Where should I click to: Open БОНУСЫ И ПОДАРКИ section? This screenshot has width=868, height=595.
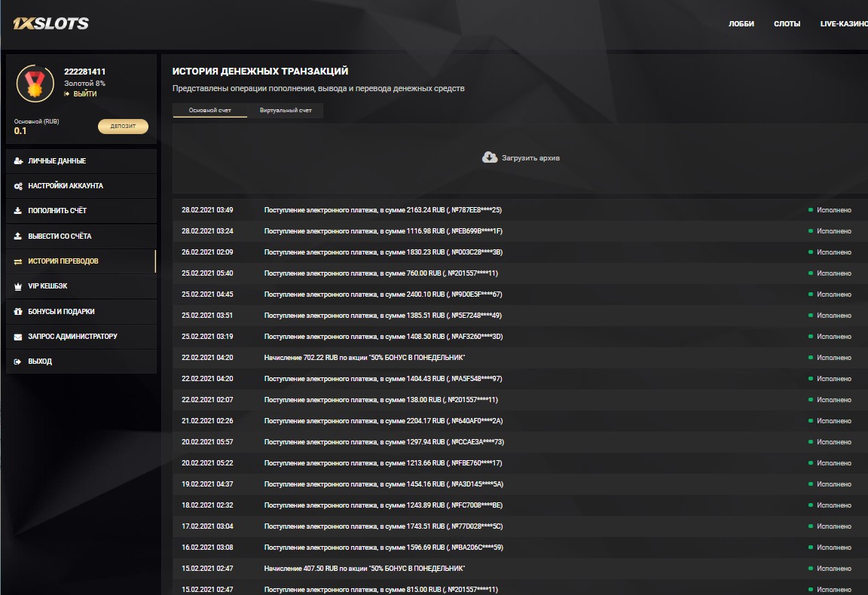pos(81,312)
